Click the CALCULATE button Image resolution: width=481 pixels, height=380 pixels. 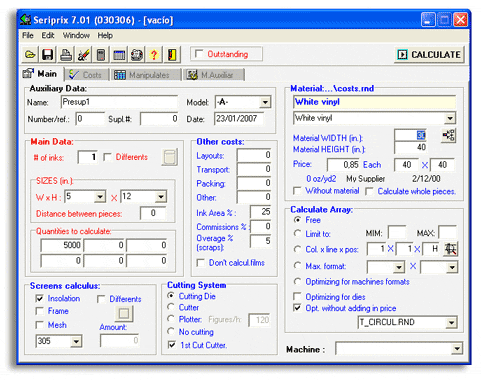[x=430, y=54]
